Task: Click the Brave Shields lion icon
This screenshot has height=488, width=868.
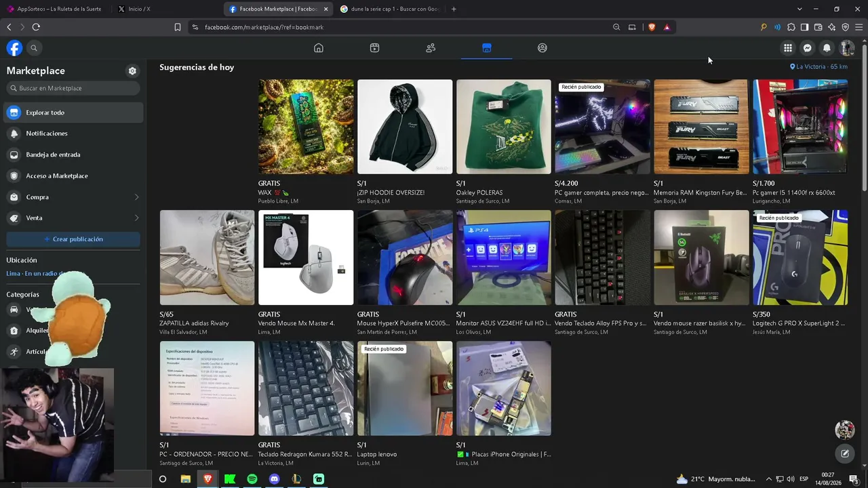Action: pyautogui.click(x=652, y=27)
